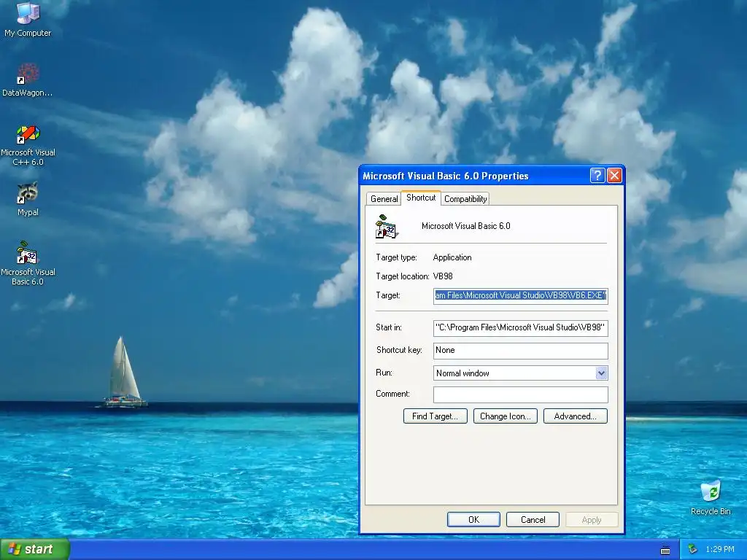Click the greyed-out Apply button
747x560 pixels.
pos(592,519)
